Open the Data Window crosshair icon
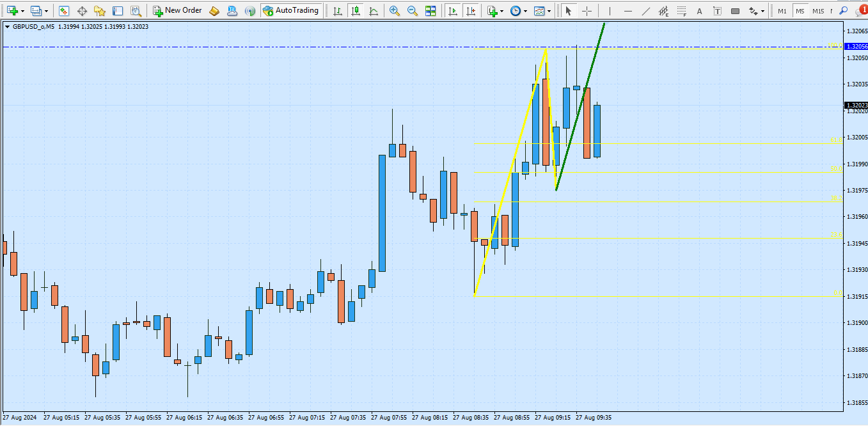The height and width of the screenshot is (426, 868). 82,11
